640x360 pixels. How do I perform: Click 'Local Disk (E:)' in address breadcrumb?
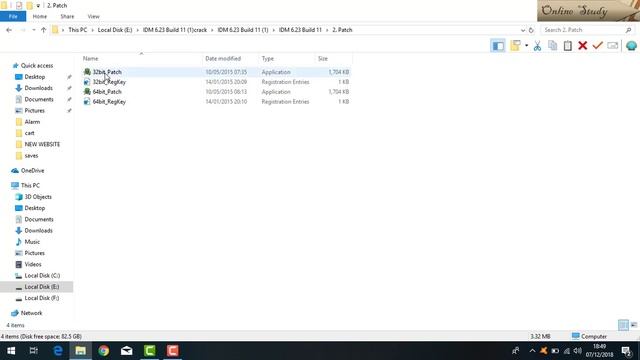(115, 30)
